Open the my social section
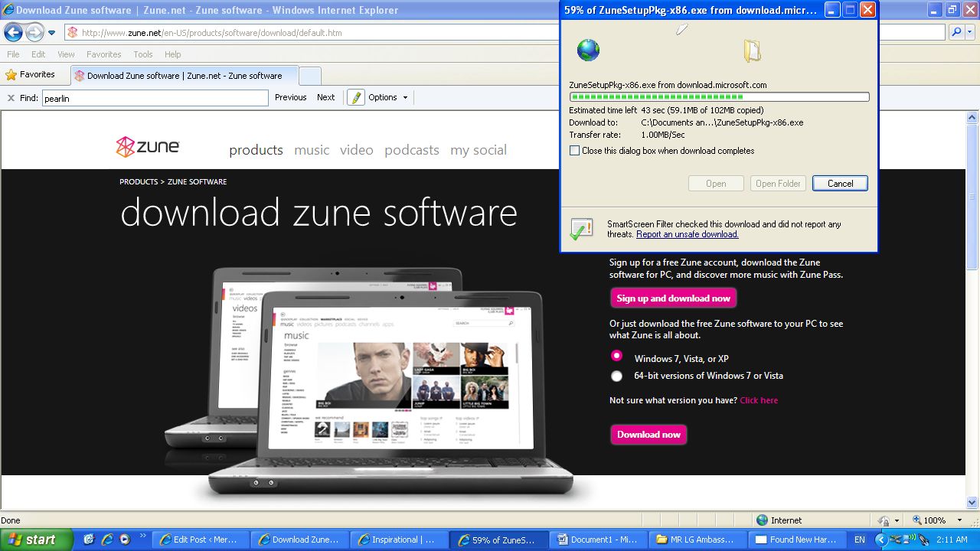The height and width of the screenshot is (551, 980). pos(479,150)
